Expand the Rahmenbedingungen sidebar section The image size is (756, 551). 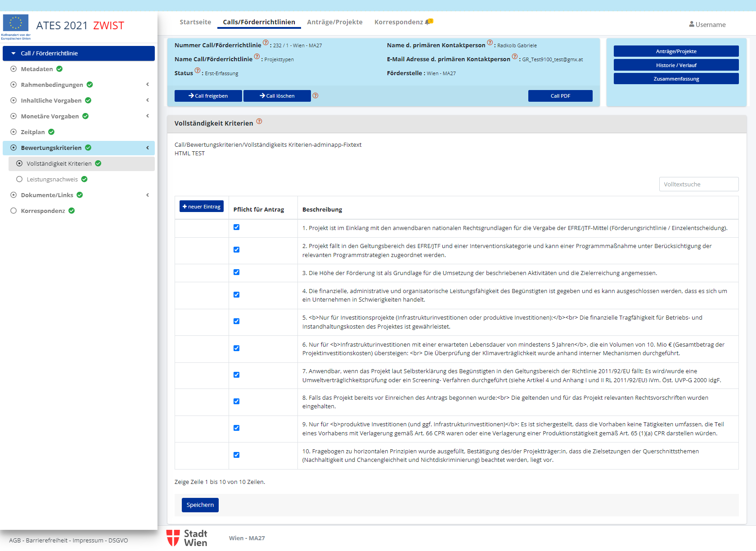pyautogui.click(x=147, y=85)
